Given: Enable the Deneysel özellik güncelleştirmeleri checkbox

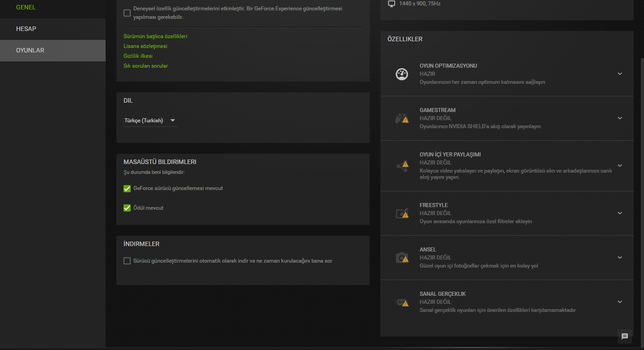Looking at the screenshot, I should pyautogui.click(x=127, y=13).
